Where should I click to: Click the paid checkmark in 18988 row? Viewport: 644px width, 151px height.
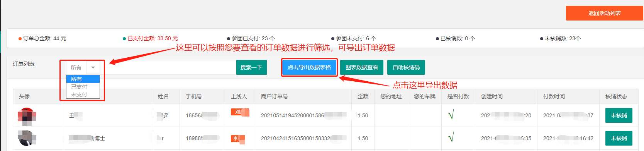[x=451, y=137]
